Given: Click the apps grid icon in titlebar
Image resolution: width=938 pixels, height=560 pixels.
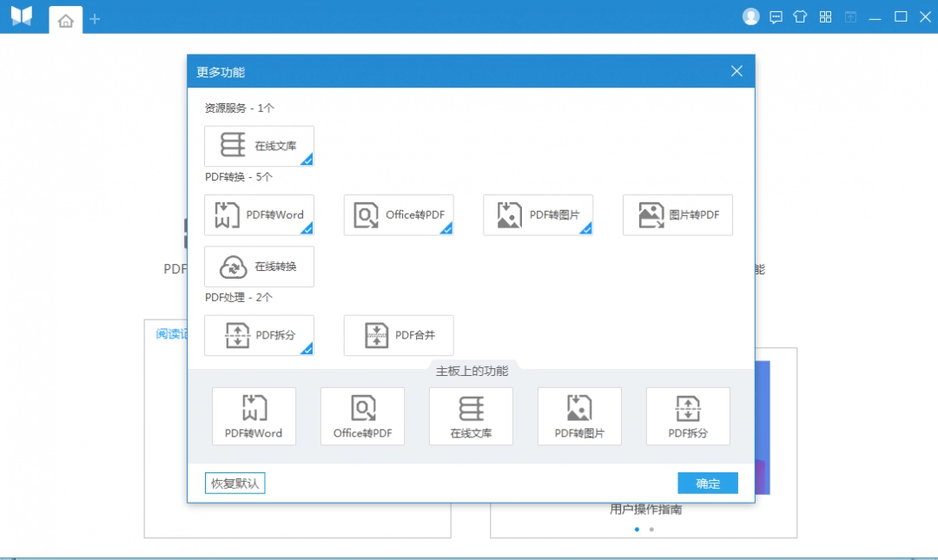Looking at the screenshot, I should click(824, 16).
